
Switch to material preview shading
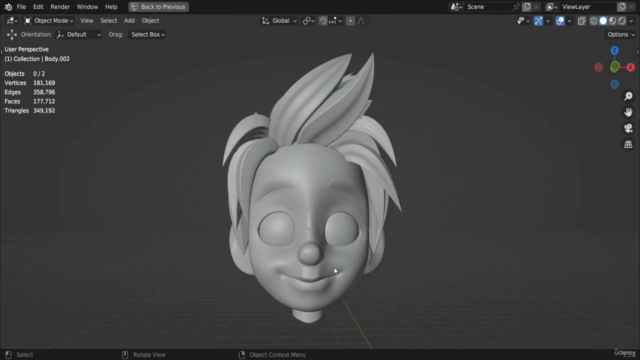pos(612,21)
